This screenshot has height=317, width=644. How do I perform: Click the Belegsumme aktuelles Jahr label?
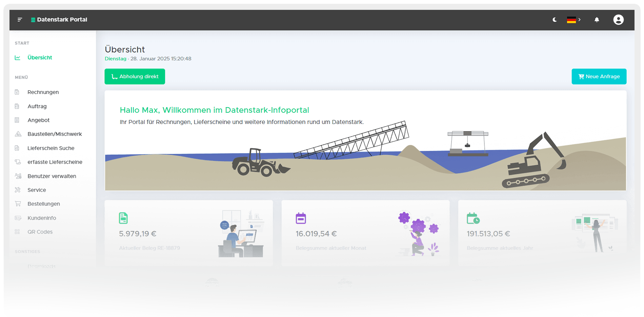500,248
